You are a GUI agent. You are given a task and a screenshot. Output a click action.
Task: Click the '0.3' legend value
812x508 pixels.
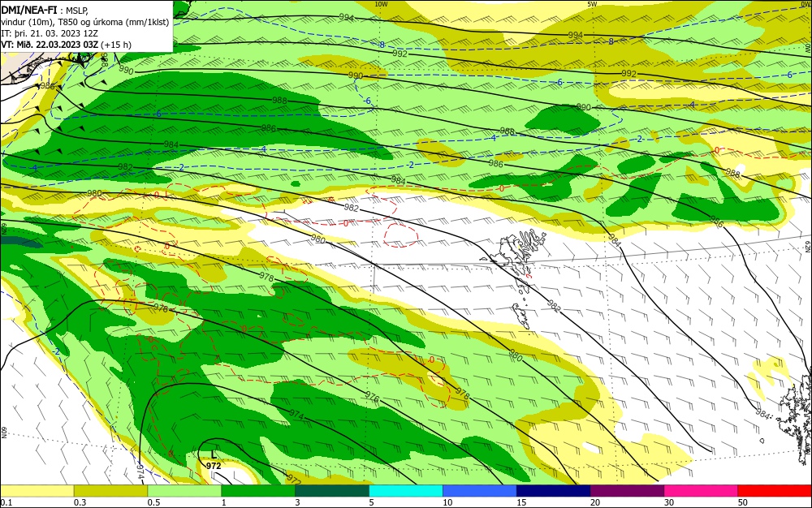tap(80, 502)
